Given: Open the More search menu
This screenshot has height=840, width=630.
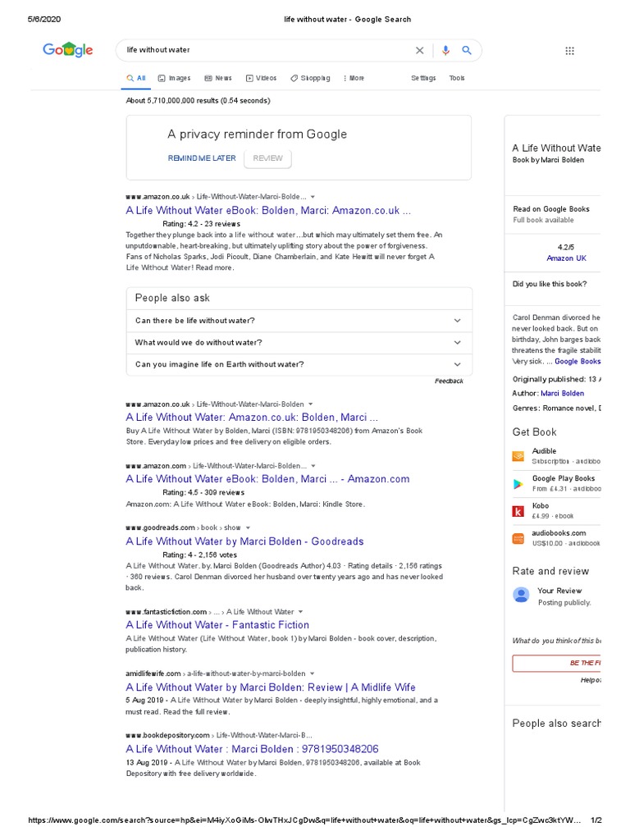Looking at the screenshot, I should pyautogui.click(x=354, y=78).
